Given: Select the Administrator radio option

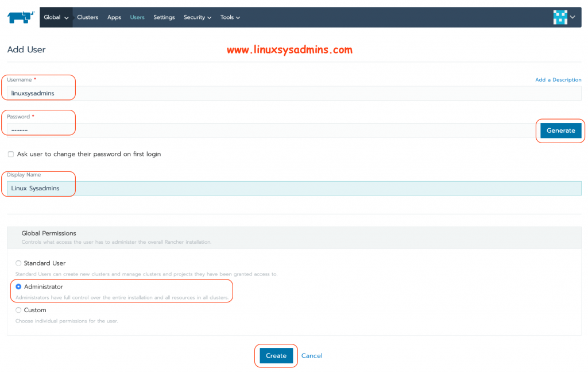Looking at the screenshot, I should click(x=18, y=286).
